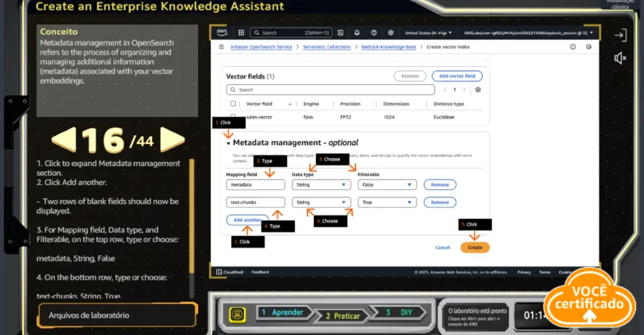Click Add another metadata field
644x335 pixels.
(247, 220)
